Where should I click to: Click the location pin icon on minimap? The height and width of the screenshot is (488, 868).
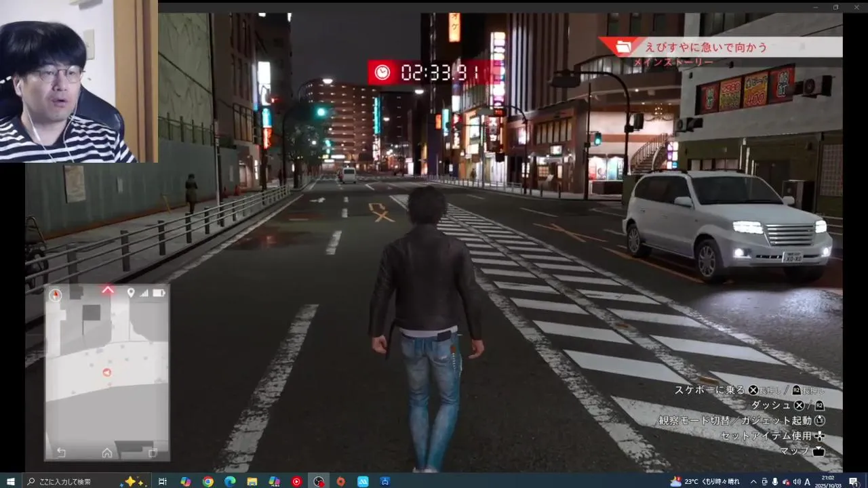click(131, 293)
